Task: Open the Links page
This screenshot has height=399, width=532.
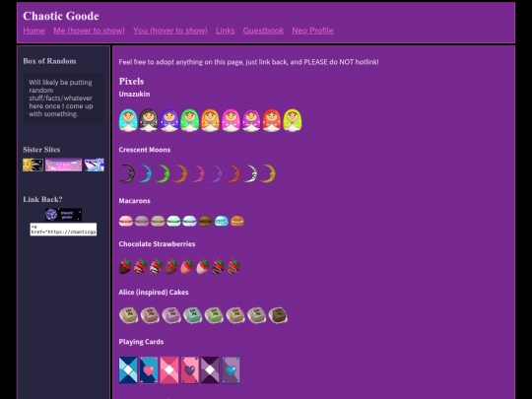Action: 226,31
